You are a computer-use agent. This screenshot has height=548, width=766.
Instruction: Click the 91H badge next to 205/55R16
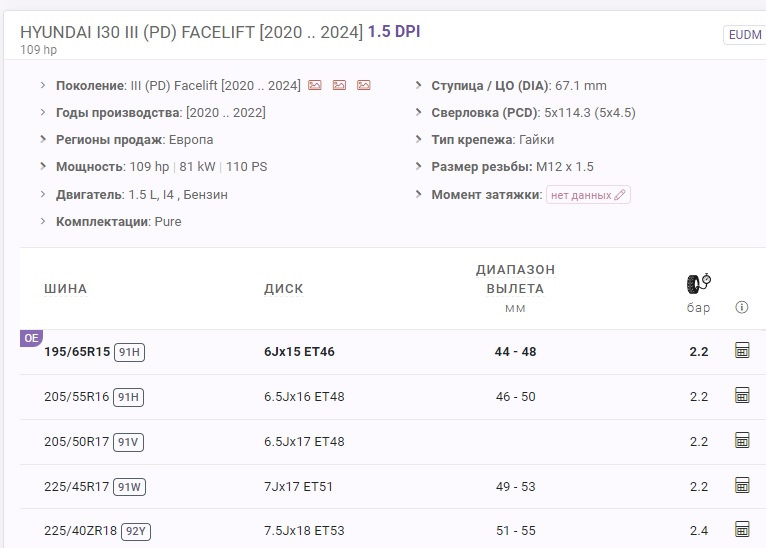coord(128,397)
